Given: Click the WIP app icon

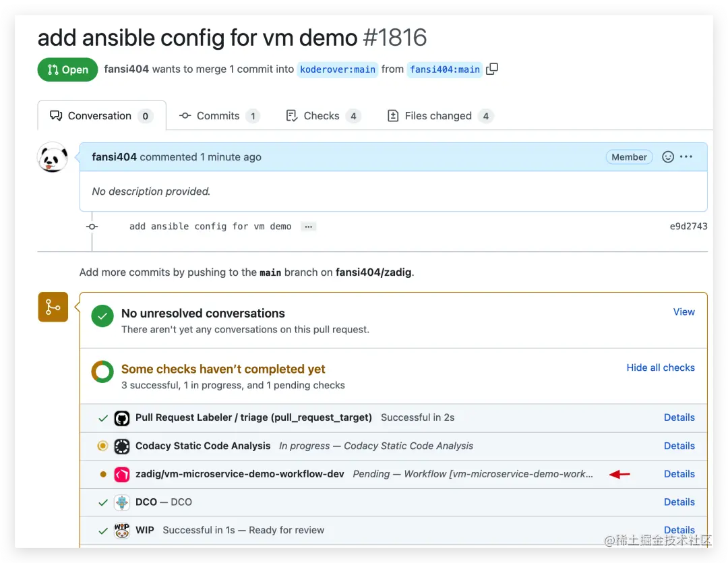Looking at the screenshot, I should (x=121, y=531).
